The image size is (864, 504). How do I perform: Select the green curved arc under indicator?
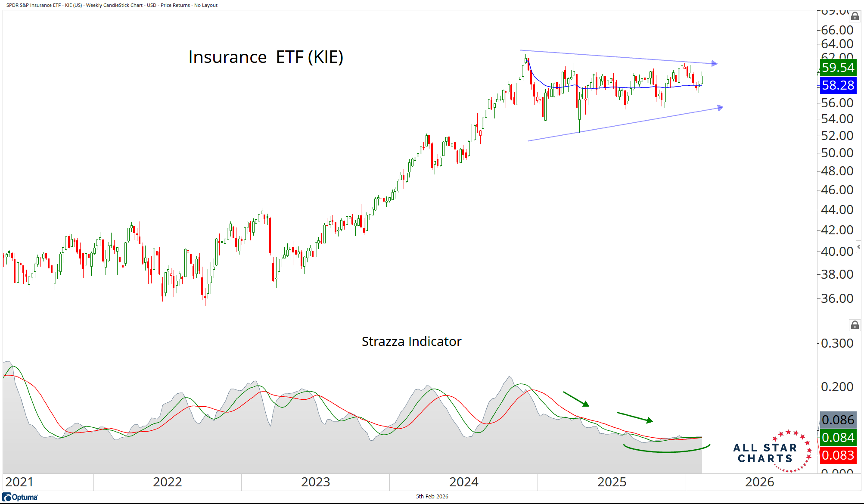pyautogui.click(x=666, y=451)
